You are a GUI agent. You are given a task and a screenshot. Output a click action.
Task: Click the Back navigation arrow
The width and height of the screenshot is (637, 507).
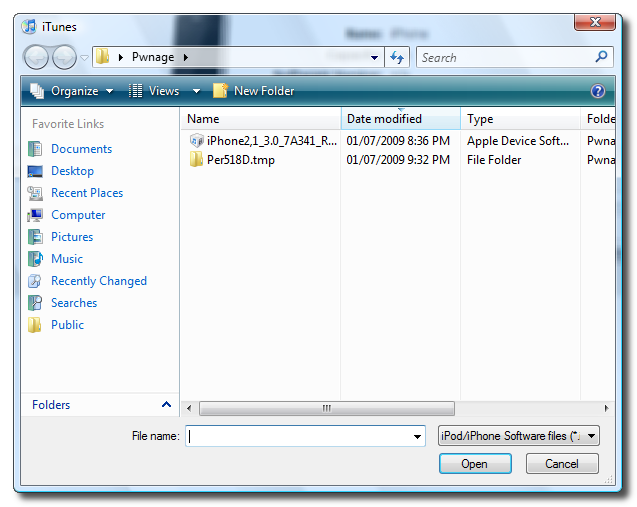[37, 57]
